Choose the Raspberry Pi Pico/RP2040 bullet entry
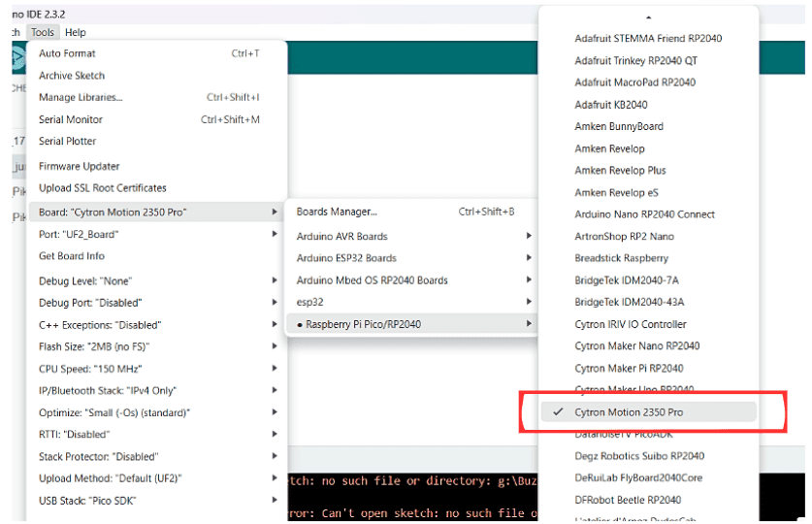812x524 pixels. [363, 324]
